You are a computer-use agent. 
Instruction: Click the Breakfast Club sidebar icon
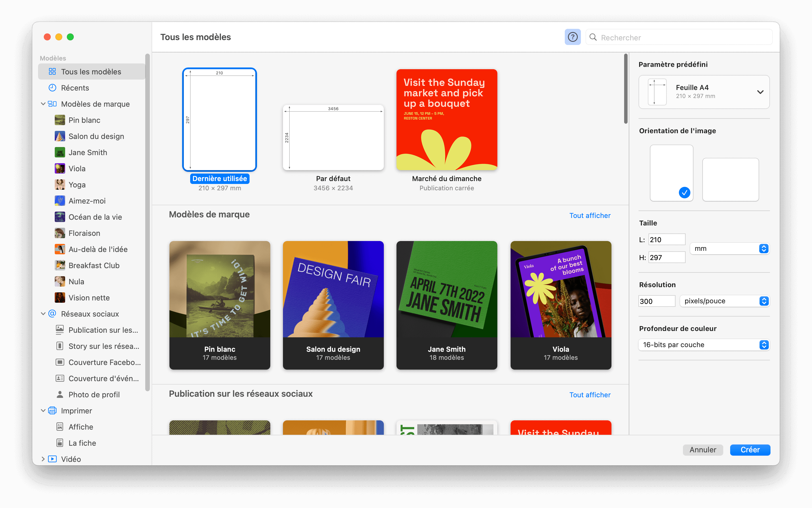pyautogui.click(x=60, y=265)
